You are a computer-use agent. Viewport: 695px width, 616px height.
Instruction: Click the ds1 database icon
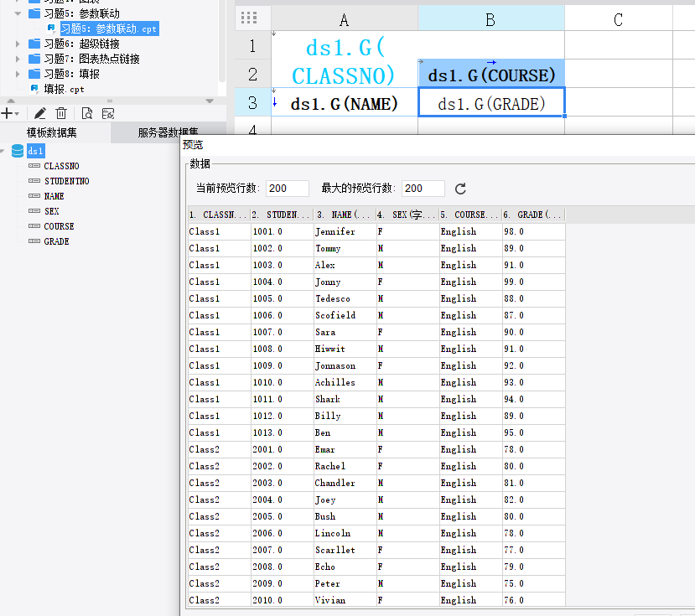[18, 151]
